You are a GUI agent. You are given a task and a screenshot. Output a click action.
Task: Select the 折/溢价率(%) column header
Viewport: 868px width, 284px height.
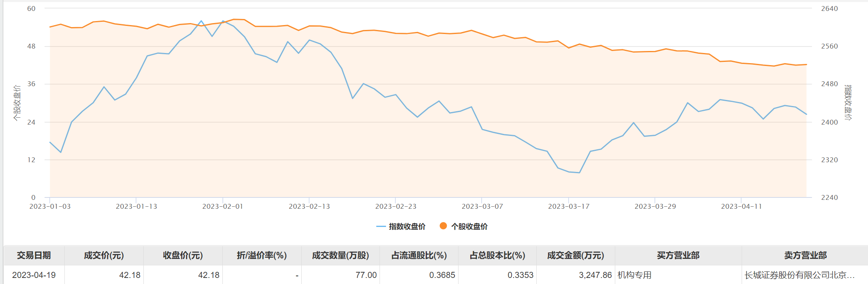coord(262,255)
